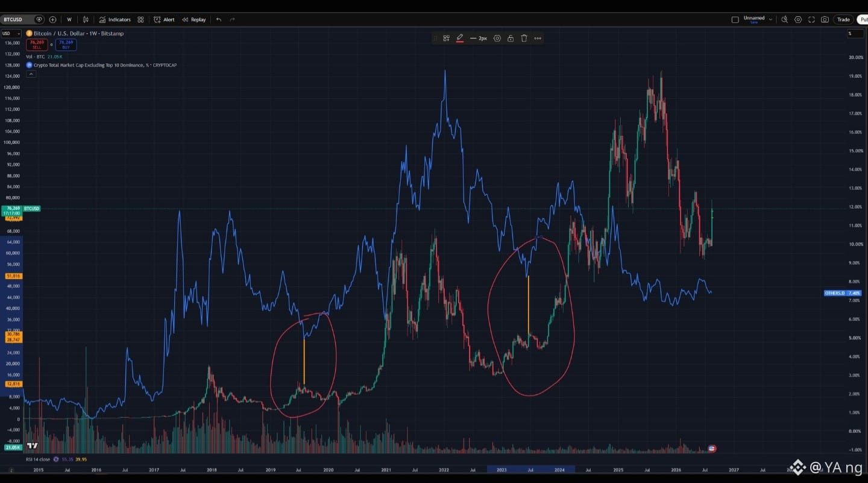Image resolution: width=868 pixels, height=483 pixels.
Task: Change line color with pencil icon
Action: pos(460,38)
